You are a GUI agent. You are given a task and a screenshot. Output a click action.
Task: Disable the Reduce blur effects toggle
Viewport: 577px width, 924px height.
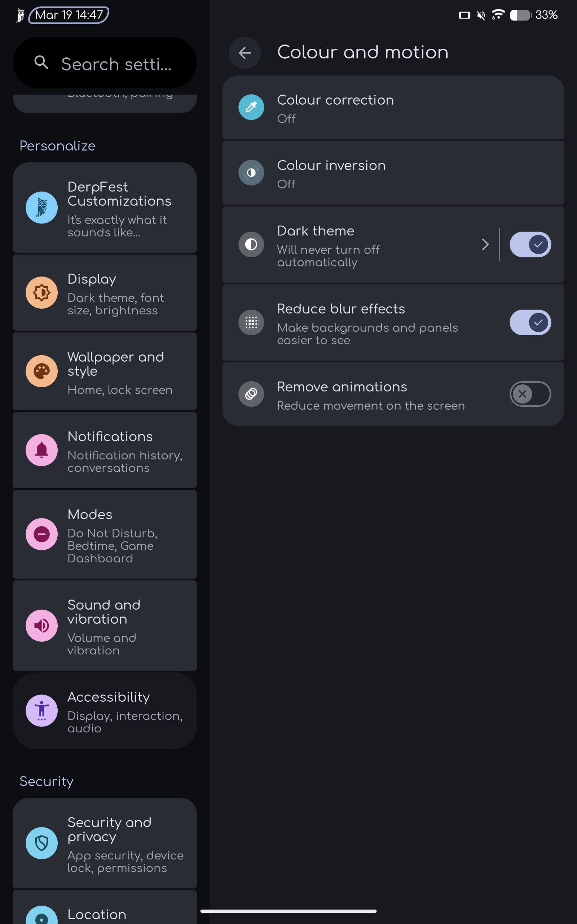click(x=530, y=322)
